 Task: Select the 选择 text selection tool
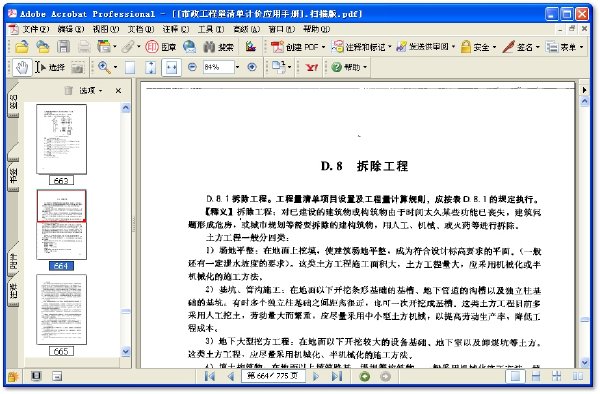(50, 67)
